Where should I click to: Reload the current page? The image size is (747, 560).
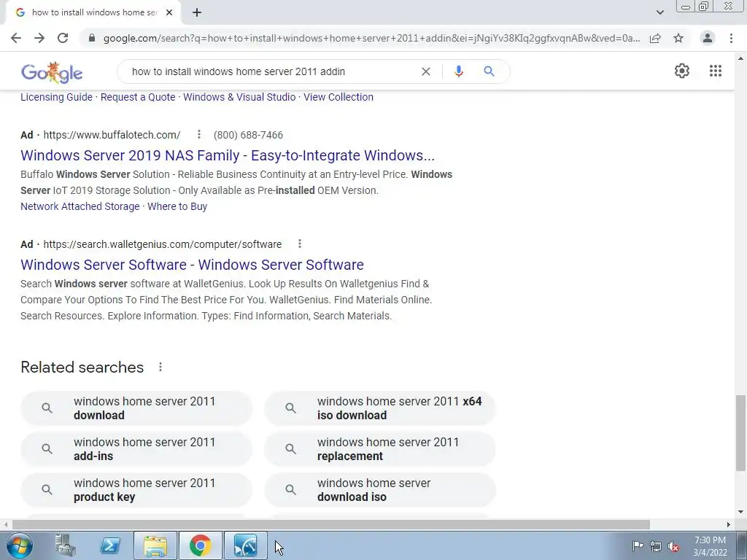pos(63,38)
